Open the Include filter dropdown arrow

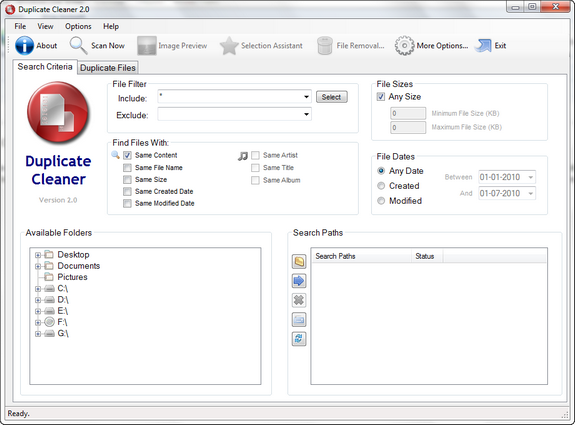306,97
